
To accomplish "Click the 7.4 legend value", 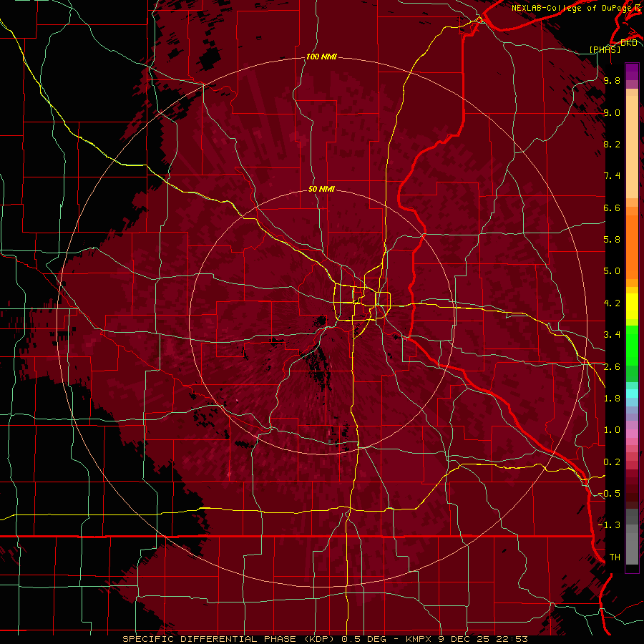I will pyautogui.click(x=612, y=176).
